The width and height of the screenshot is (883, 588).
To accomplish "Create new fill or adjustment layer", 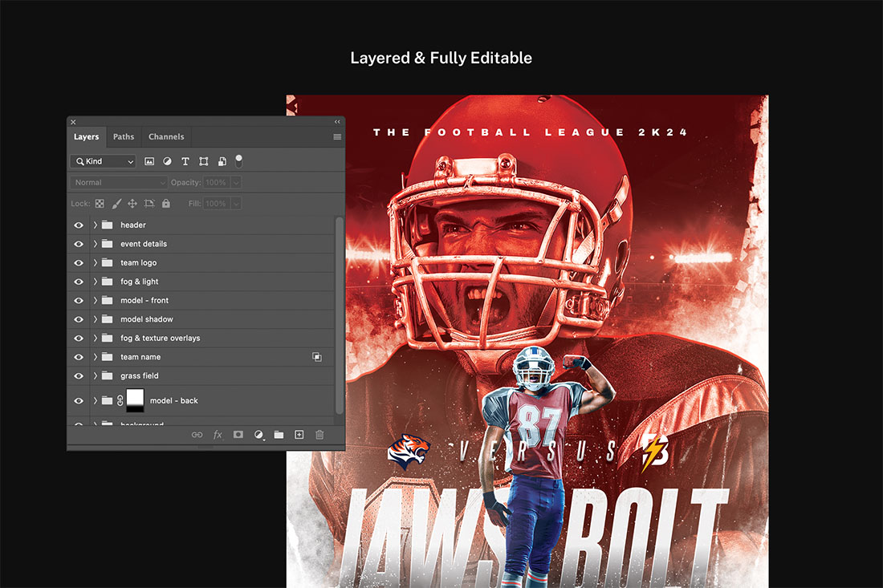I will [258, 435].
